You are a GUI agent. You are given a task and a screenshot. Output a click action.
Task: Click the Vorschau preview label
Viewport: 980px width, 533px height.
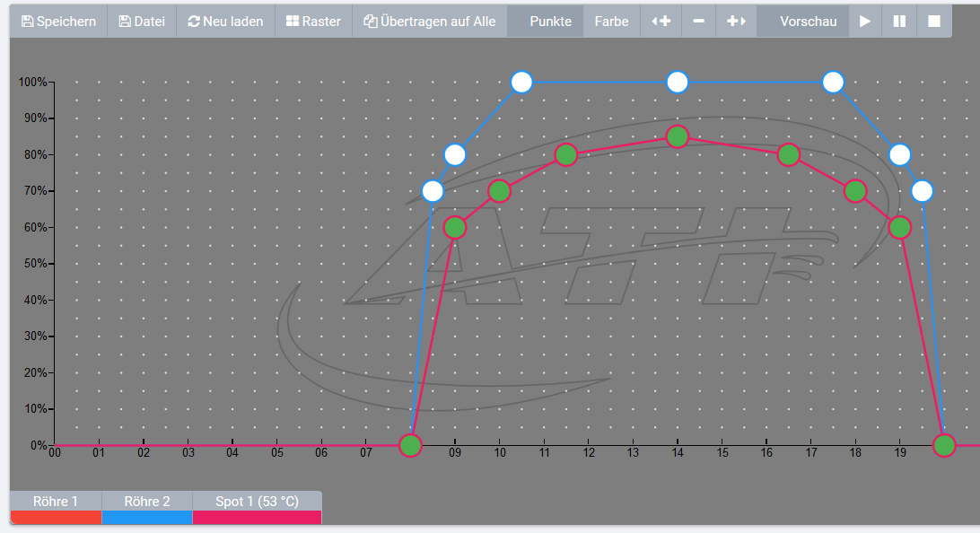coord(808,21)
